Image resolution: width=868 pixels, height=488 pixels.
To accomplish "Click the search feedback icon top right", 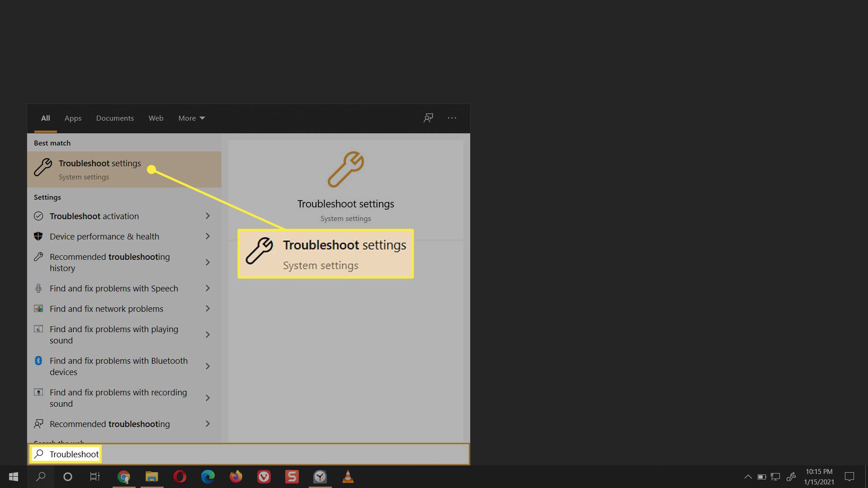I will click(429, 117).
